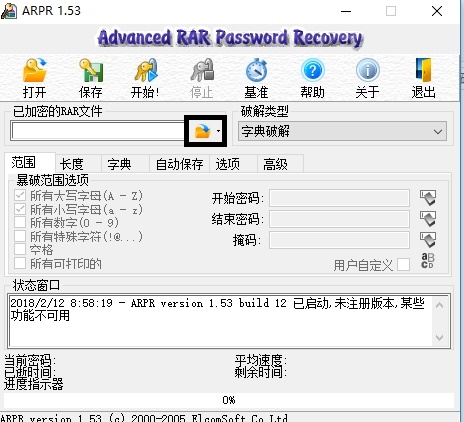Open the 高级 advanced tab
464x422 pixels.
(275, 164)
